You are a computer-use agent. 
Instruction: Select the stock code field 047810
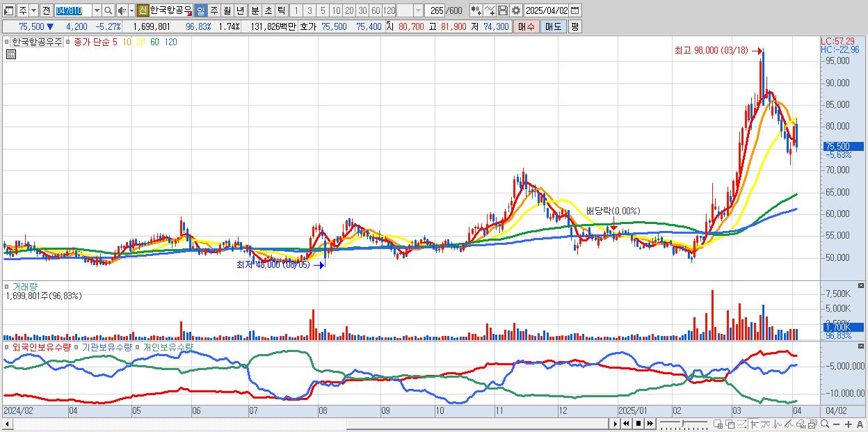(x=73, y=10)
